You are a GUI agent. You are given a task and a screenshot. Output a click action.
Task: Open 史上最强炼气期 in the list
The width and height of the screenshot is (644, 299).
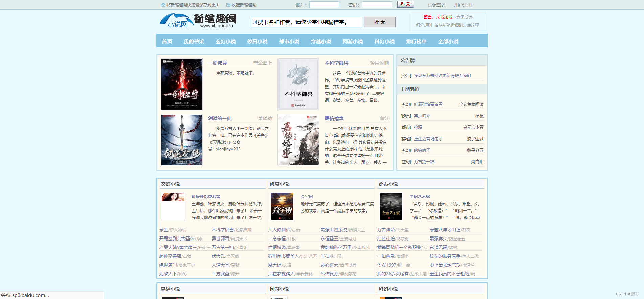pos(445,265)
